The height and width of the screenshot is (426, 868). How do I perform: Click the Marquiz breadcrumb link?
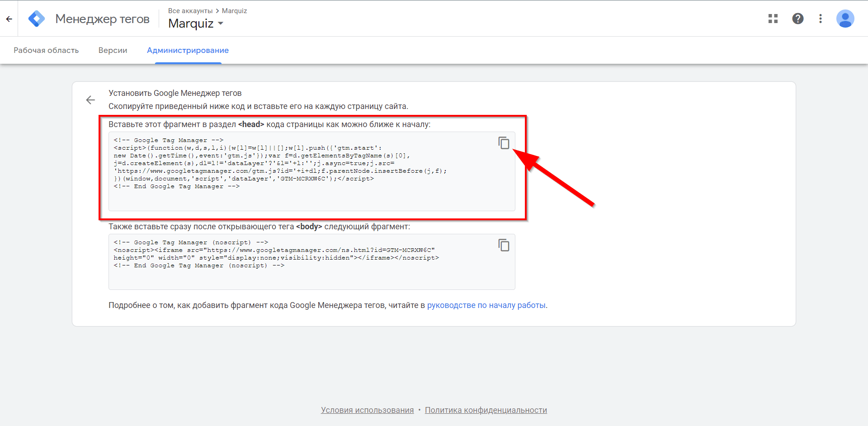click(234, 11)
